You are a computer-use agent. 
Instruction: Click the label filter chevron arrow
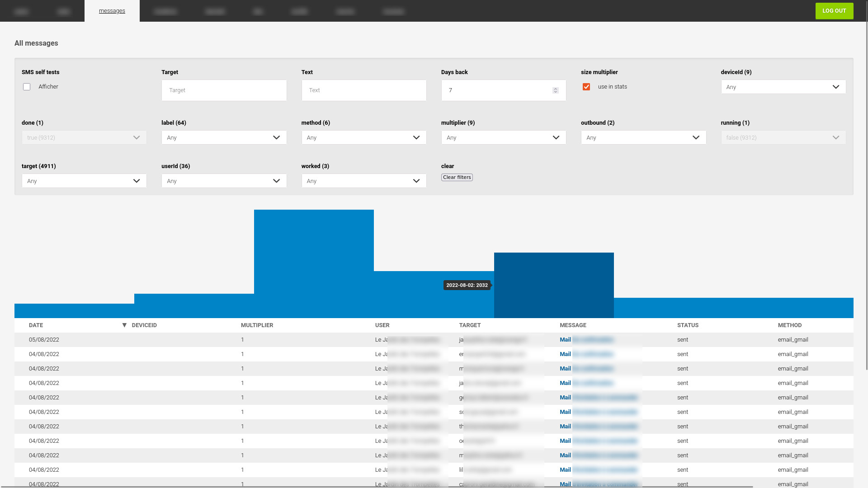(x=276, y=138)
